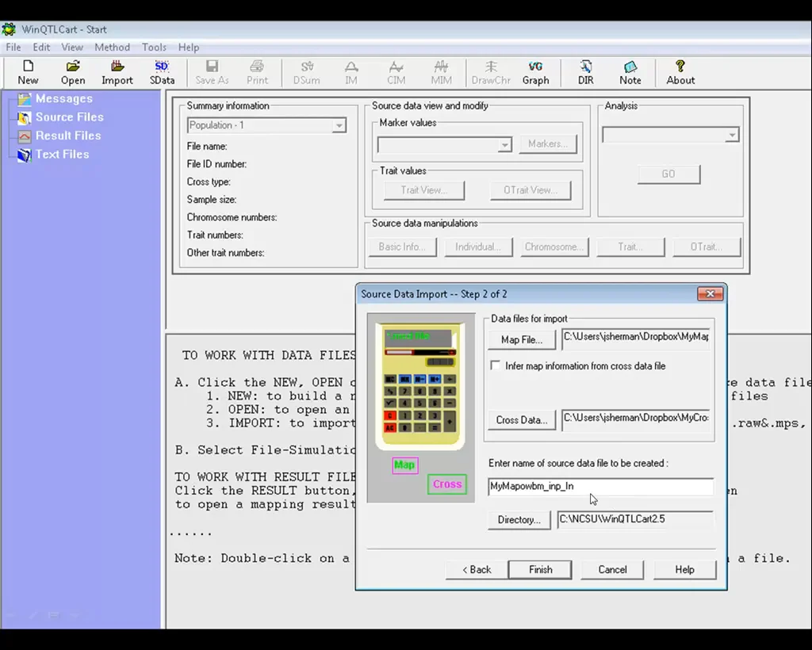Click the Cross Data... button
The width and height of the screenshot is (812, 650).
point(522,419)
